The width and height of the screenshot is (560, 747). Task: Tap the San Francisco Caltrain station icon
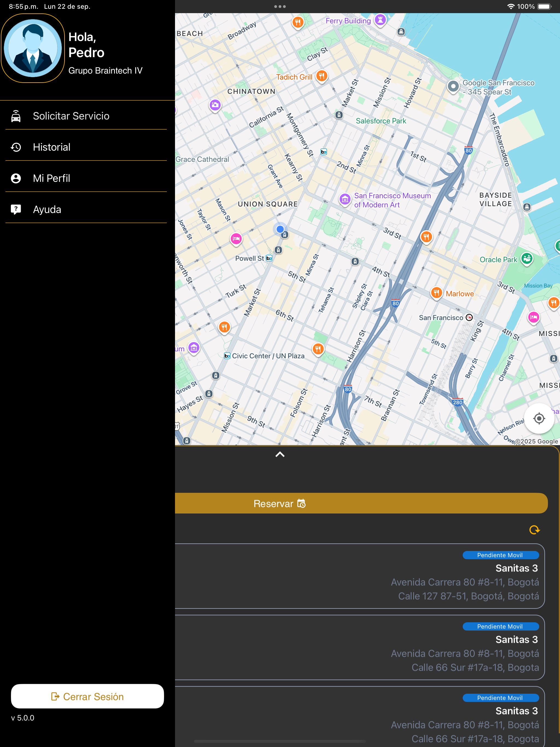click(469, 317)
